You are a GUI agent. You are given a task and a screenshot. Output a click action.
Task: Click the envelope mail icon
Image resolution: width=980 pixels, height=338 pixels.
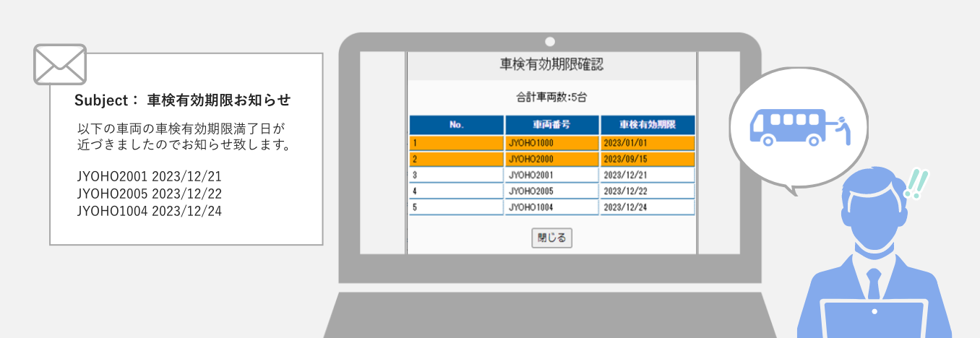[x=60, y=64]
